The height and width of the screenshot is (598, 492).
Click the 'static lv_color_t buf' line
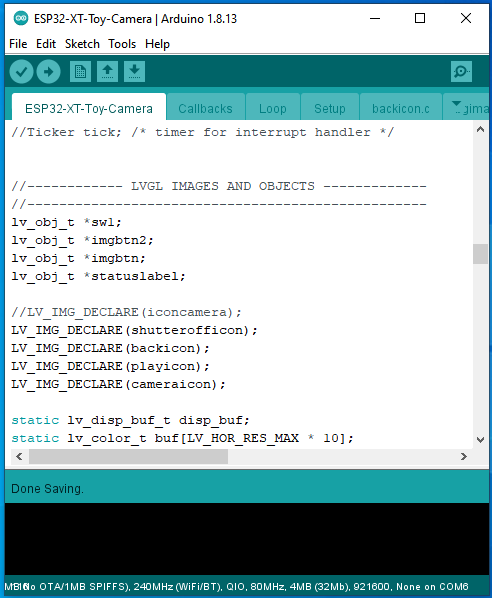(x=183, y=438)
